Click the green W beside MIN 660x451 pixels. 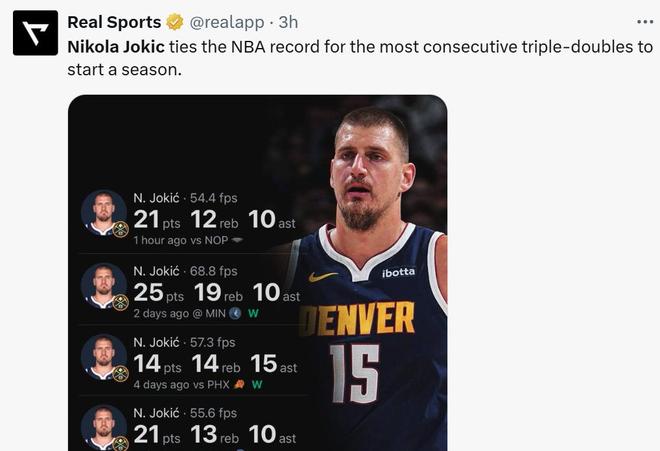click(x=253, y=313)
